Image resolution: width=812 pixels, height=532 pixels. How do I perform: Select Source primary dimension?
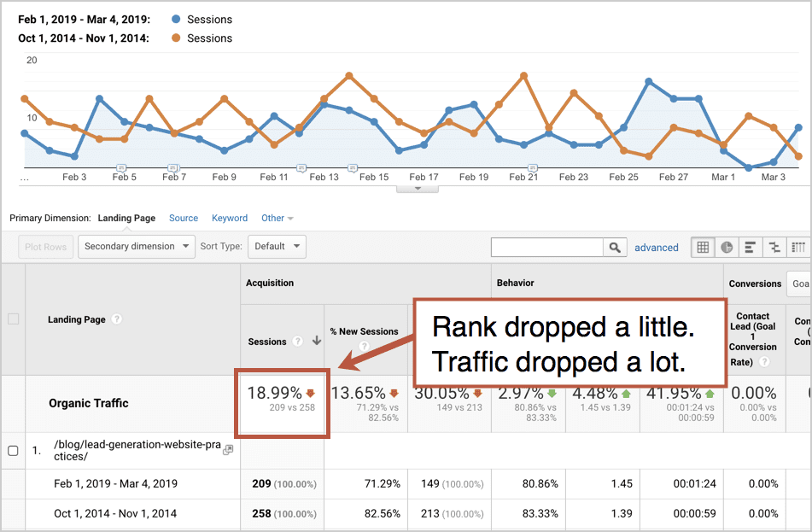pos(184,218)
